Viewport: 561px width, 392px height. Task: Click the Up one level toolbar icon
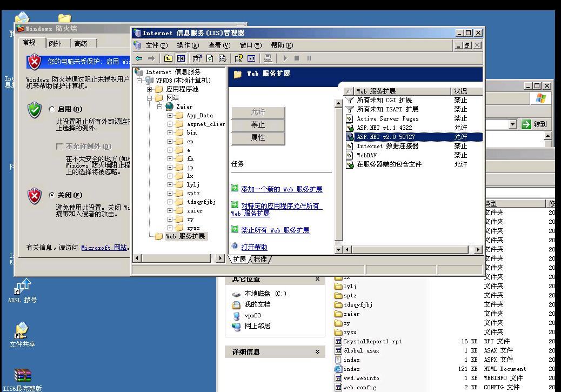pyautogui.click(x=169, y=58)
